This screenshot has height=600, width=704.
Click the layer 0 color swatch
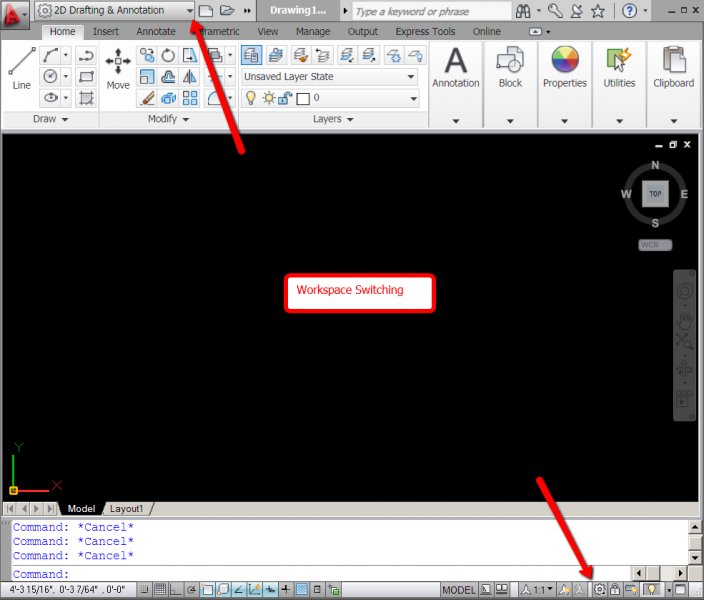[303, 98]
